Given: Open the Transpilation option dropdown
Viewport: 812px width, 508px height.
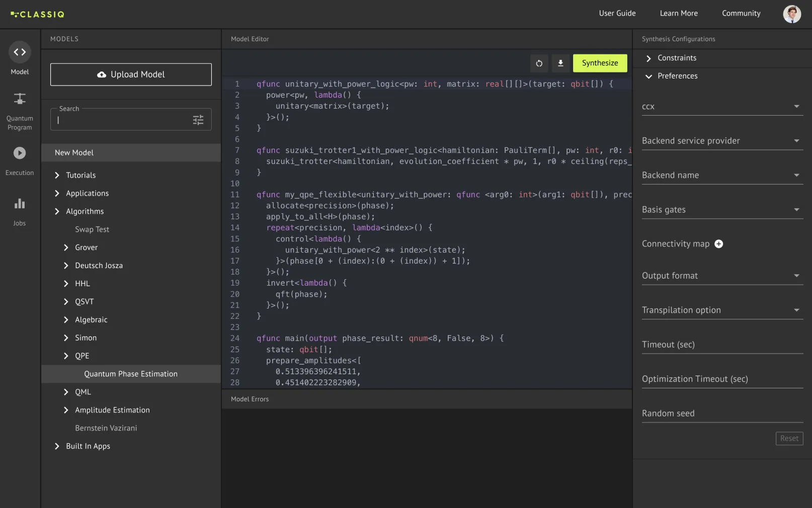Looking at the screenshot, I should (x=722, y=310).
